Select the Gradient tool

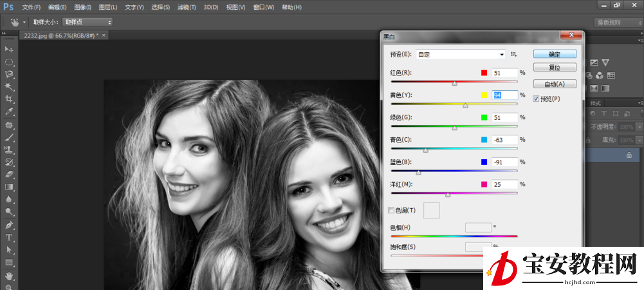[9, 187]
